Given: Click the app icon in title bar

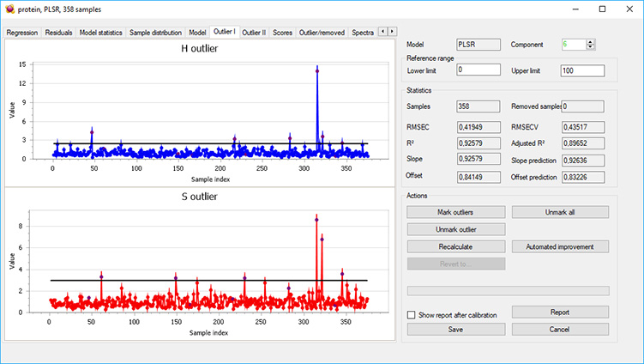Looking at the screenshot, I should coord(9,9).
